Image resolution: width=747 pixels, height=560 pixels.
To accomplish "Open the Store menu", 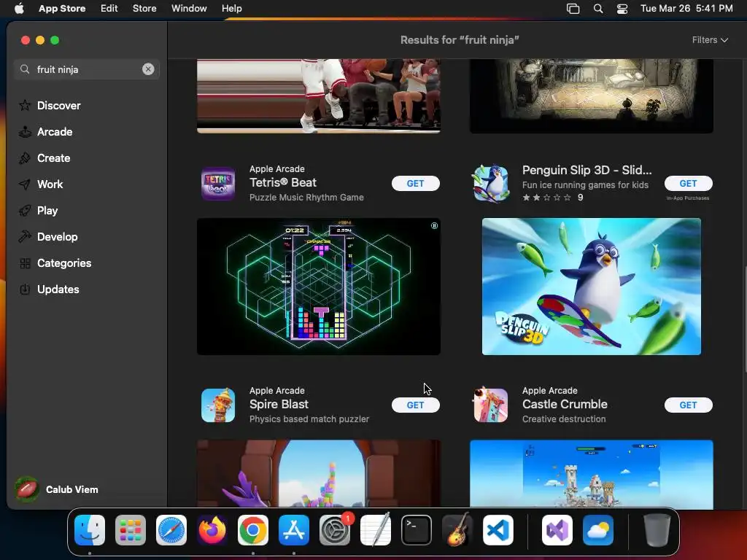I will (144, 8).
